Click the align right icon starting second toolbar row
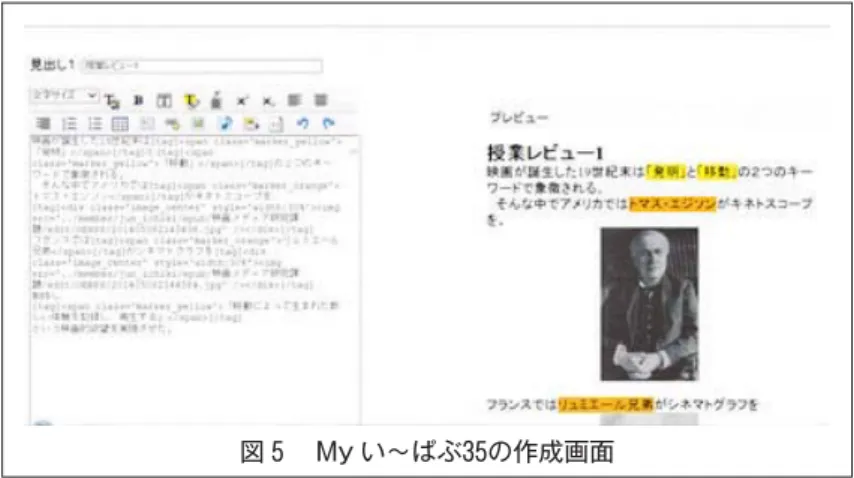Viewport: 854px width, 478px height. point(43,124)
